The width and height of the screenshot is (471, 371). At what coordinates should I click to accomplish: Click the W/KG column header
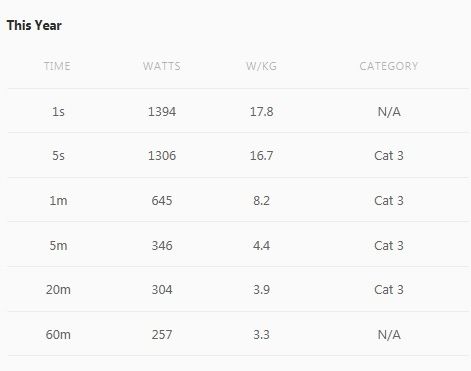coord(261,66)
